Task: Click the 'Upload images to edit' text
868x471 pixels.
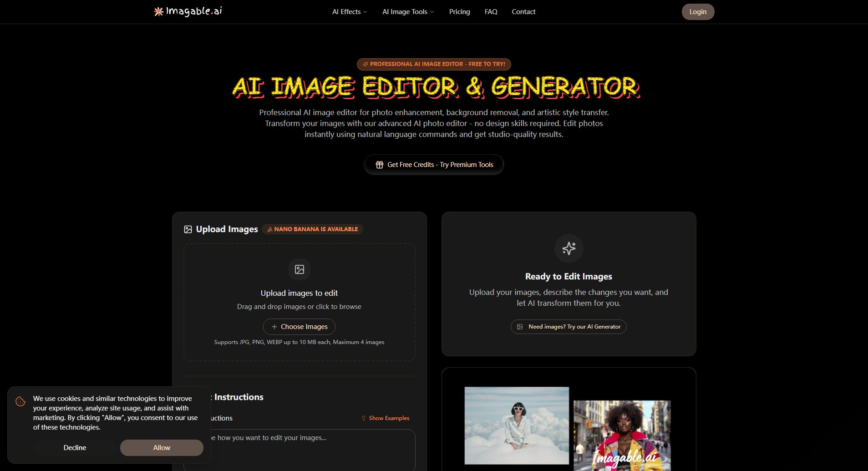Action: click(x=299, y=293)
